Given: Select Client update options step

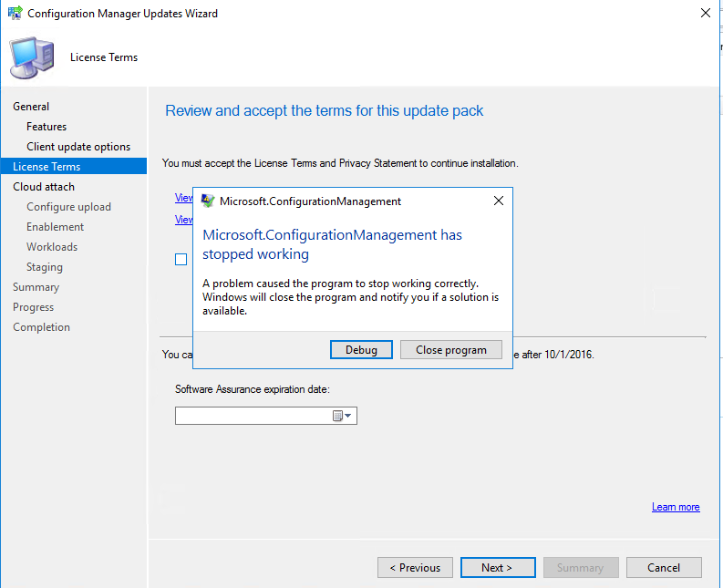Looking at the screenshot, I should click(x=78, y=147).
